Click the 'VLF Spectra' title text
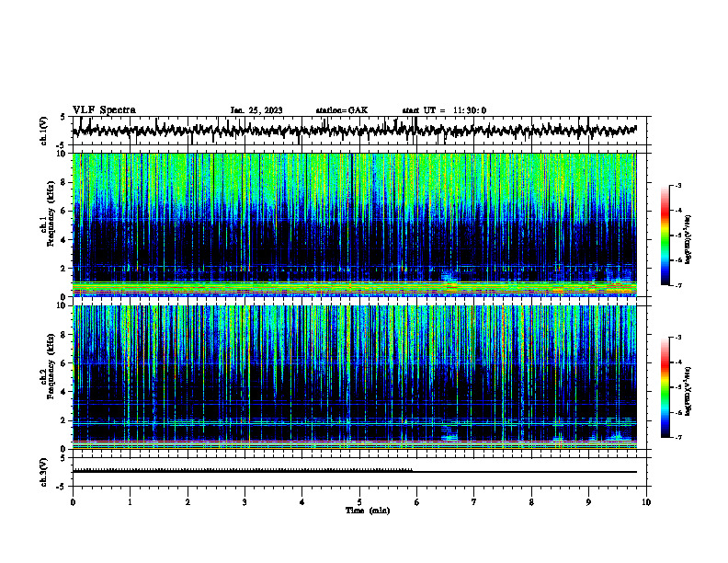This screenshot has height=563, width=728. coord(104,110)
